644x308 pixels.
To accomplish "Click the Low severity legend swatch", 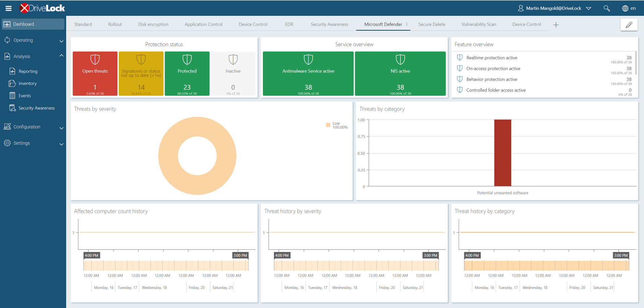I will [x=328, y=125].
